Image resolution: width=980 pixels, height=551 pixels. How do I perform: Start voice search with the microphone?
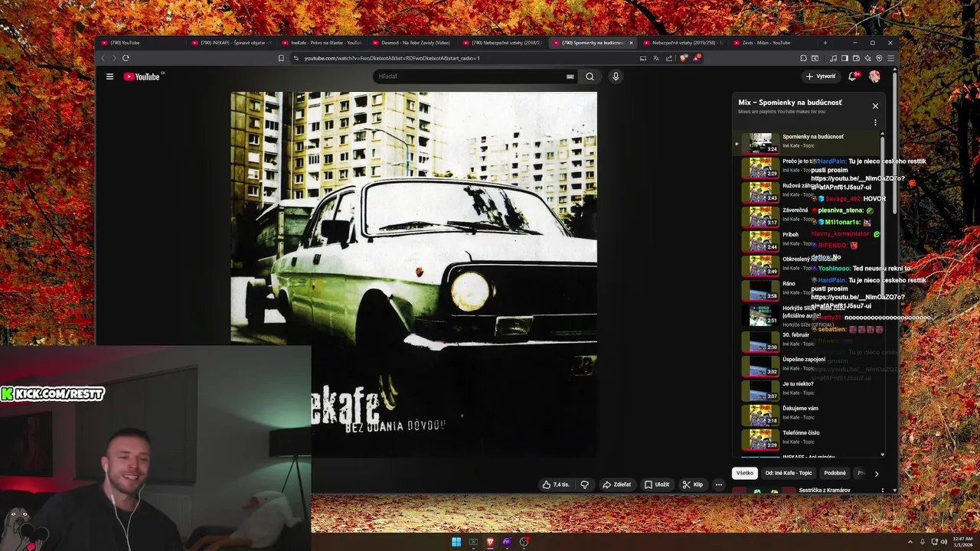[x=616, y=77]
